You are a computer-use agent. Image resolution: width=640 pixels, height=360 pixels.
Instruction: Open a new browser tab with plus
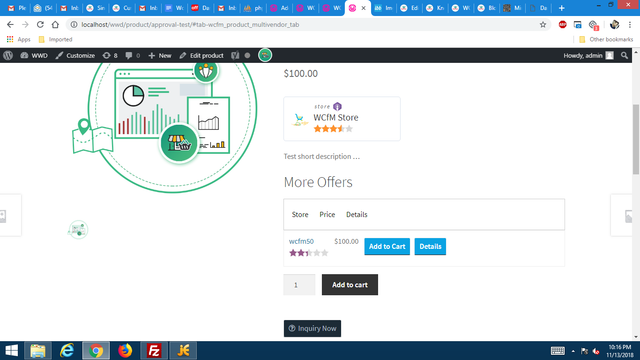coord(562,8)
